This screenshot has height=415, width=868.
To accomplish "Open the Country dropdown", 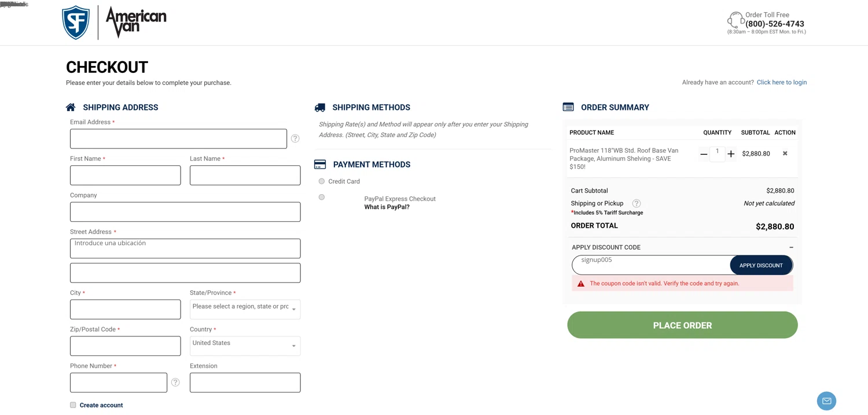I will tap(245, 346).
